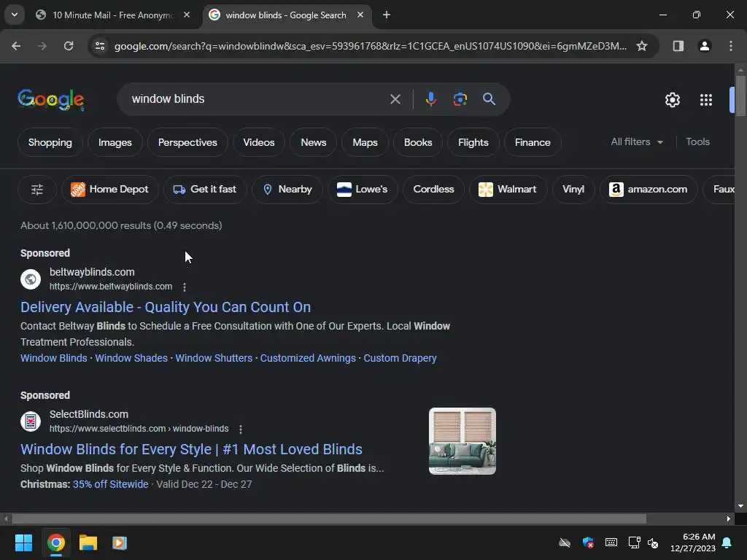Image resolution: width=747 pixels, height=560 pixels.
Task: Open the Windows Start menu
Action: 23,542
